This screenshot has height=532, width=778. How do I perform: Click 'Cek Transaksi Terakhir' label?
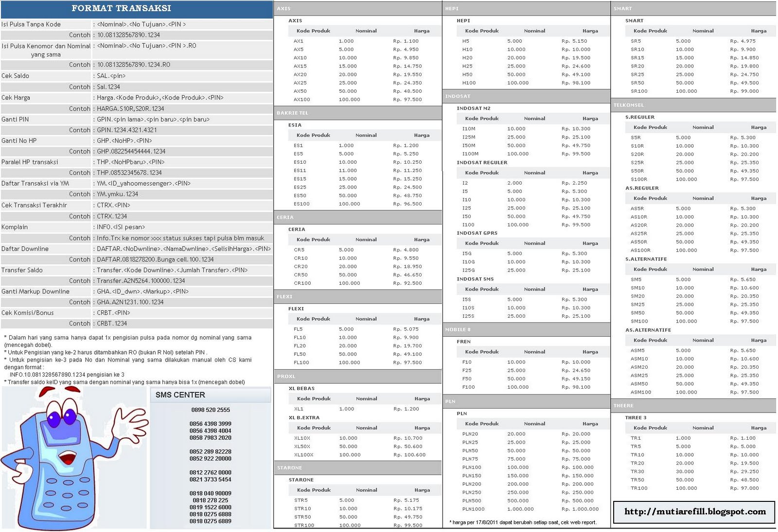34,205
